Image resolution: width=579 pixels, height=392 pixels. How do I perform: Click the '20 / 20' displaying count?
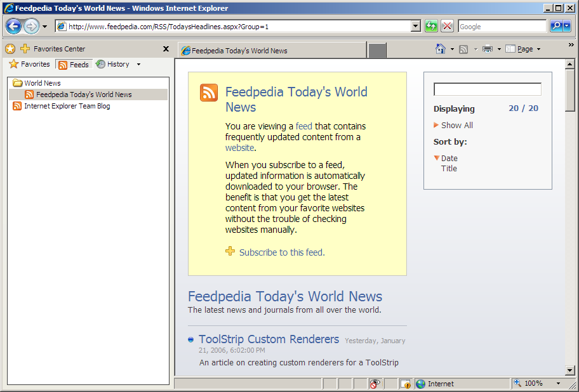pos(523,108)
